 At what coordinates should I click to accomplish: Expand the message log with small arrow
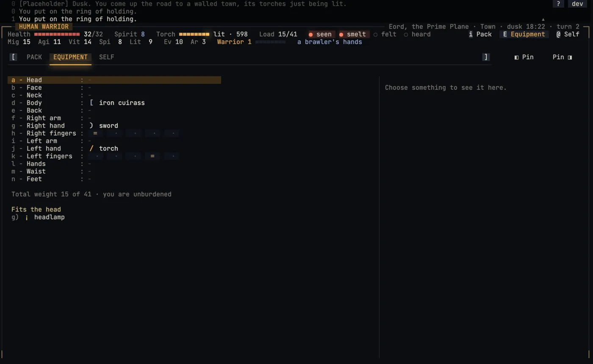tap(543, 19)
